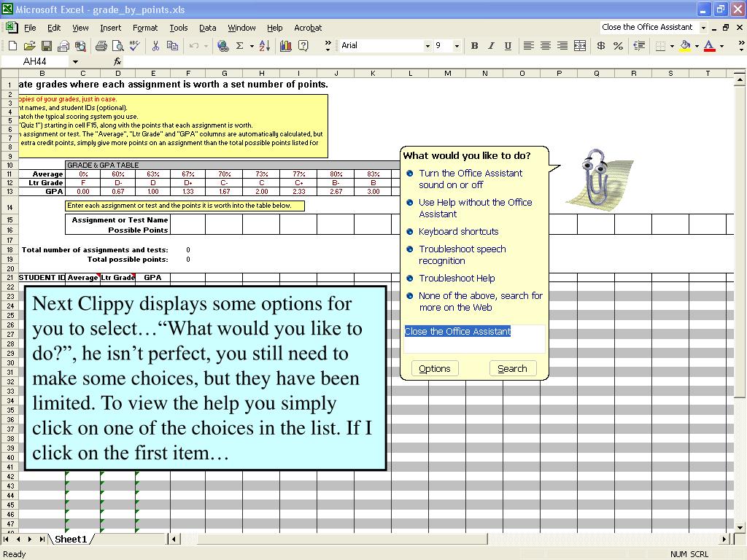The height and width of the screenshot is (560, 747).
Task: Apply the red Font Color button
Action: (x=709, y=46)
